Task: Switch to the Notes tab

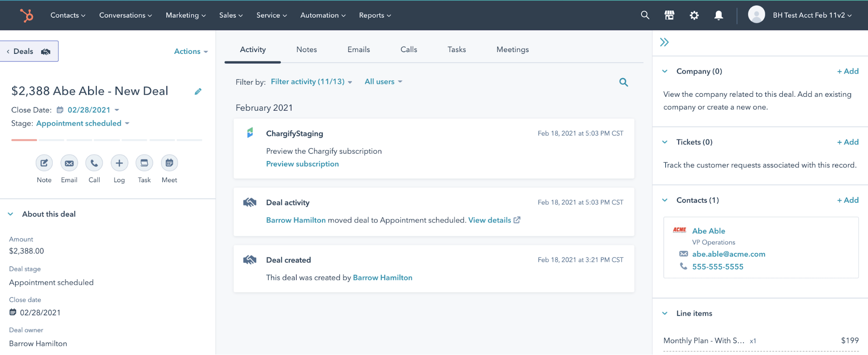Action: click(x=307, y=49)
